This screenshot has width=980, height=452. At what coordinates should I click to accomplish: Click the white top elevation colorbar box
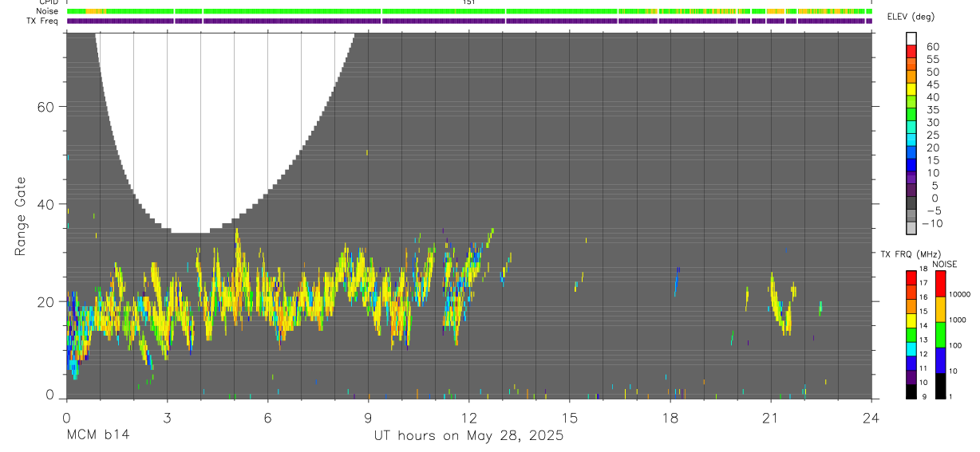[911, 40]
